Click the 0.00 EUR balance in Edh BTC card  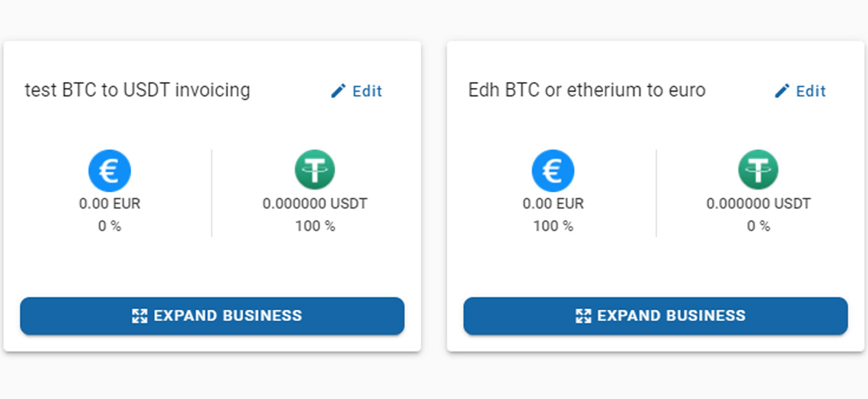point(553,204)
